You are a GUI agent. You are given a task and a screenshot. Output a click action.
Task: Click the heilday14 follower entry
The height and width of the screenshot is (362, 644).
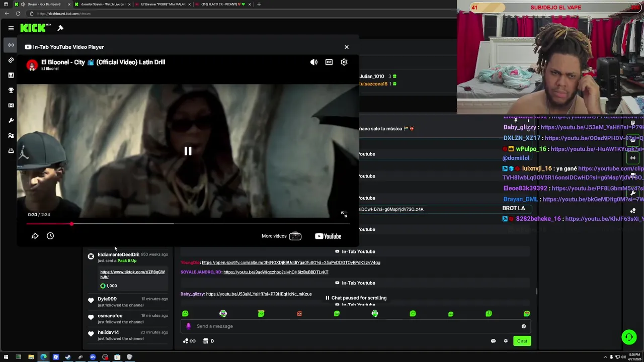[128, 335]
